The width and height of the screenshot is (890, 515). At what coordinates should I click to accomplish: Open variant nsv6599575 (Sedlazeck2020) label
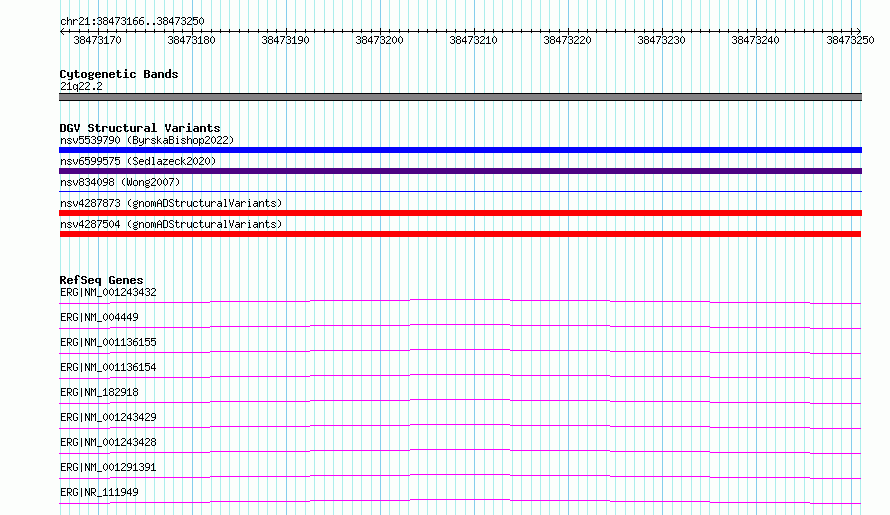coord(138,161)
